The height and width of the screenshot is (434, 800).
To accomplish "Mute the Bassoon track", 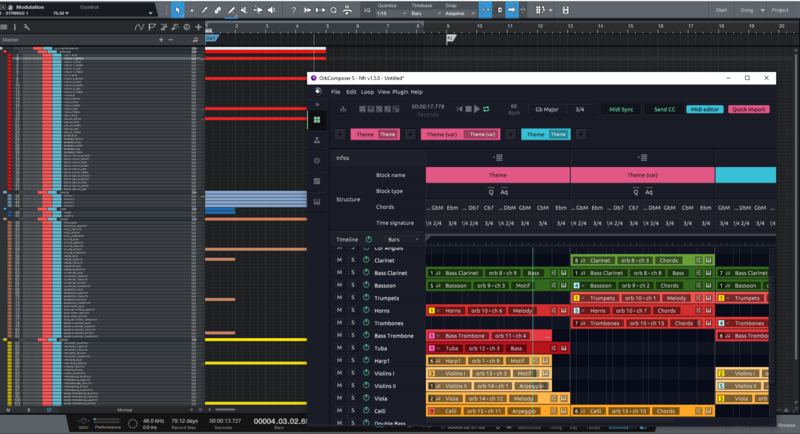I will tap(339, 286).
